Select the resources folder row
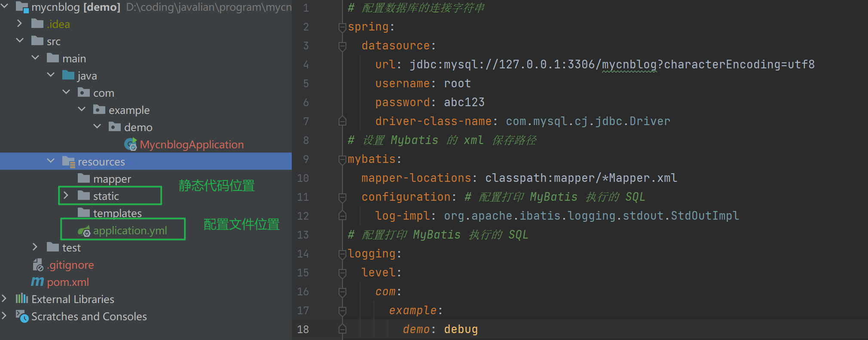This screenshot has height=340, width=868. click(x=146, y=161)
